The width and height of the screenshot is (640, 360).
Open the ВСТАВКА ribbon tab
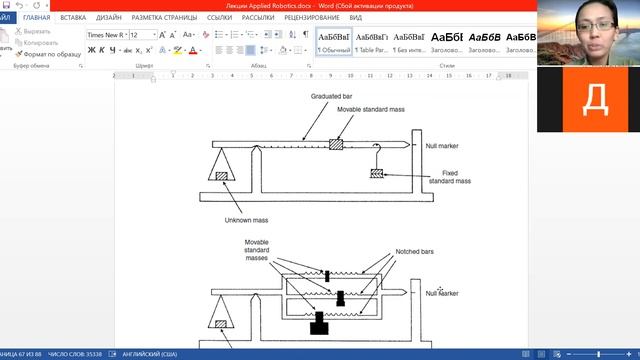[73, 18]
